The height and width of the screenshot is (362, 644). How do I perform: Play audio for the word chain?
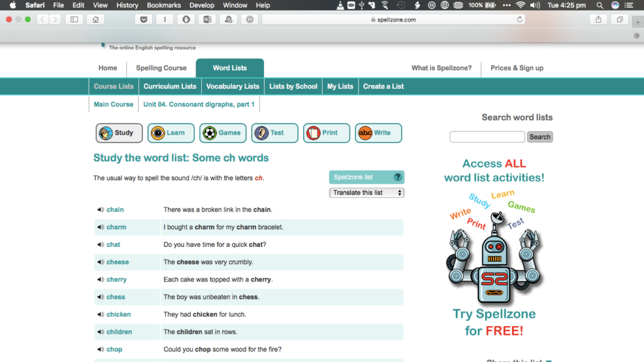tap(101, 210)
